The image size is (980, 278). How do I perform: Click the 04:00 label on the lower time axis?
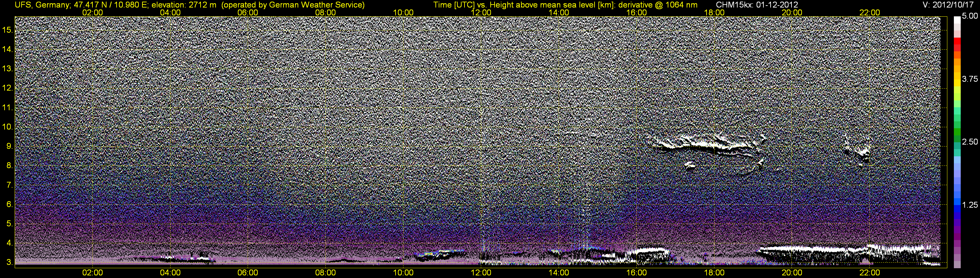(x=170, y=273)
